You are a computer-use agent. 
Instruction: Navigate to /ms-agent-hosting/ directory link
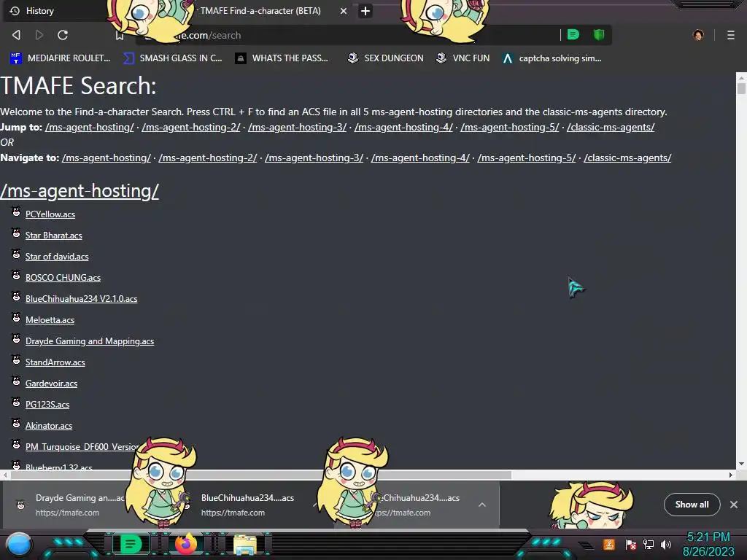tap(107, 157)
